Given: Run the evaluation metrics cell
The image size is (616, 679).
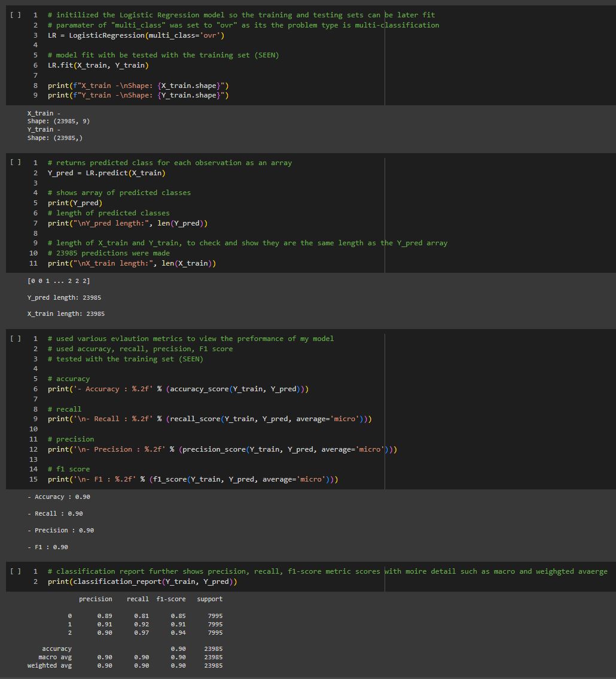Looking at the screenshot, I should 16,338.
